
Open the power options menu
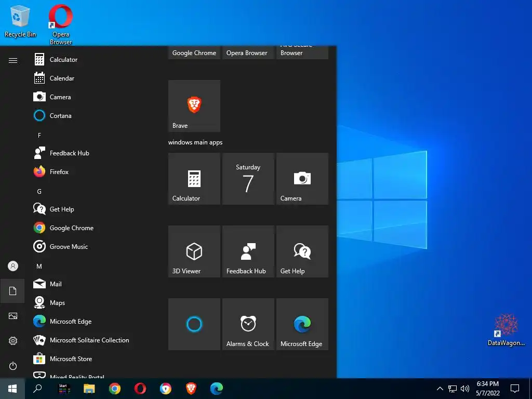13,366
